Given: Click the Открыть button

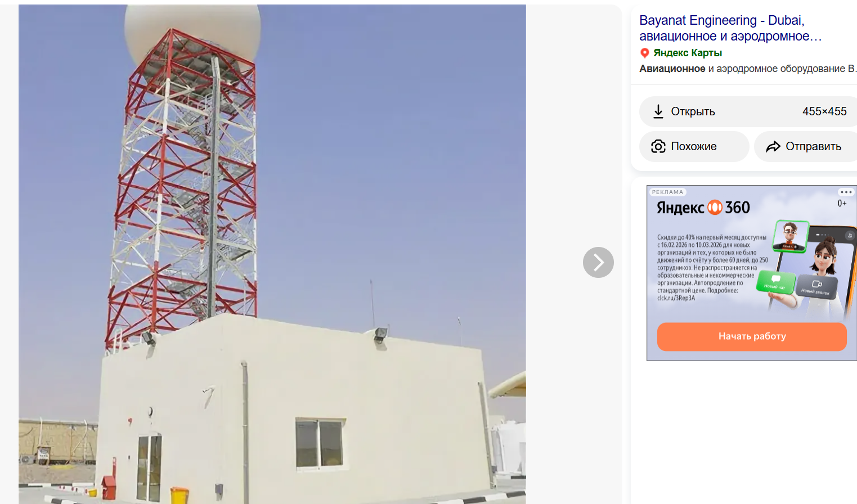Looking at the screenshot, I should click(748, 111).
